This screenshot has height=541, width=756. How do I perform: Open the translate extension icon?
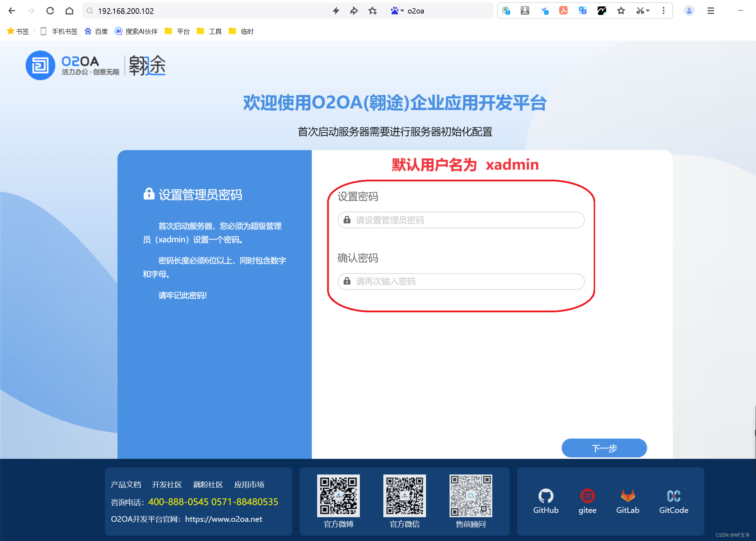click(582, 11)
